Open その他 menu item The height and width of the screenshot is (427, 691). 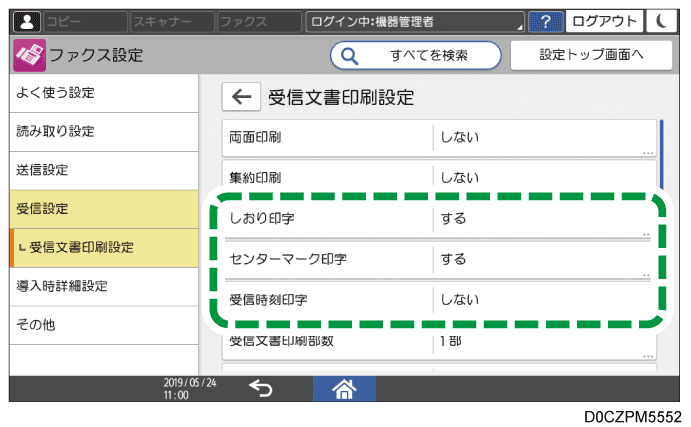pyautogui.click(x=104, y=325)
